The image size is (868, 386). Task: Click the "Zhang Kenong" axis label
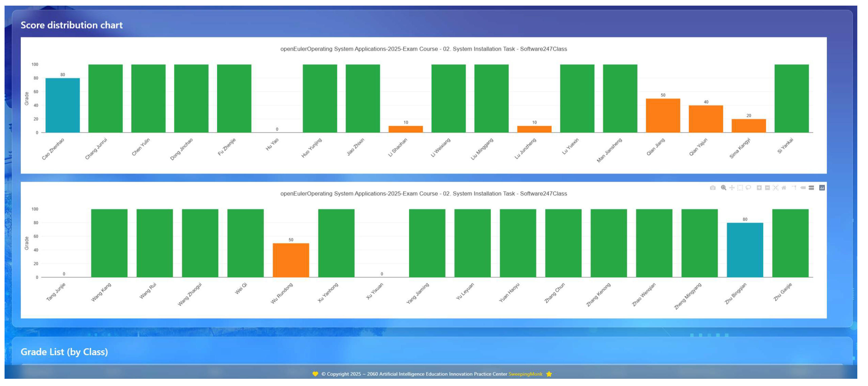[x=598, y=295]
